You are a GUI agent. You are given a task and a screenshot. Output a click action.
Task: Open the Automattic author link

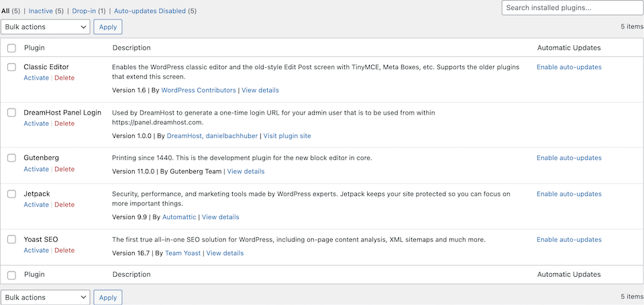[179, 217]
